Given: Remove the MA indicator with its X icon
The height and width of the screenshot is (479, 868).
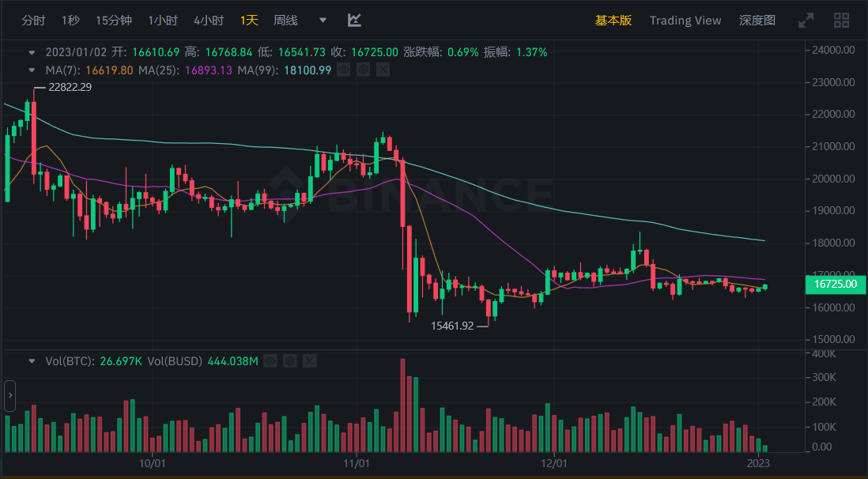Looking at the screenshot, I should point(383,70).
